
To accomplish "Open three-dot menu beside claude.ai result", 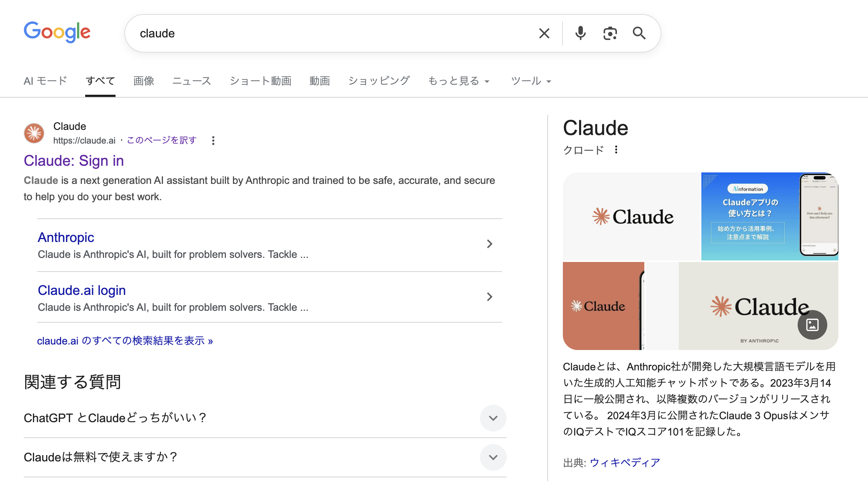I will [213, 140].
